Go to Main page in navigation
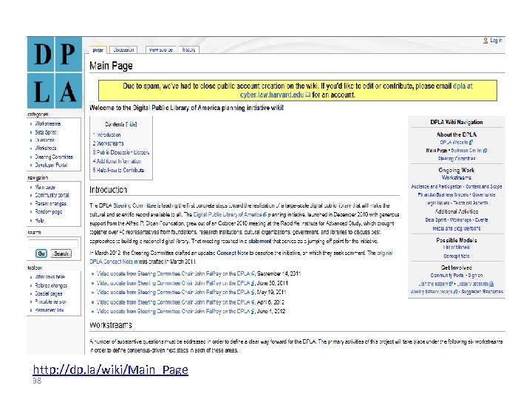Screen dimensions: 532x399 click(45, 187)
